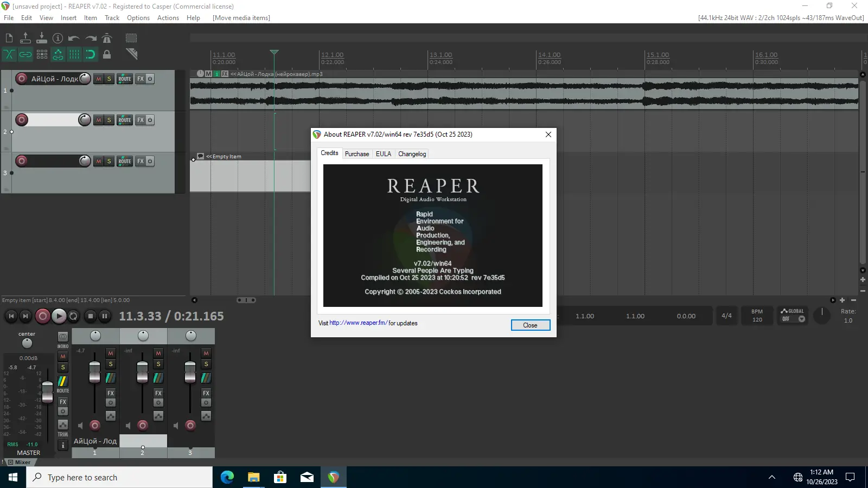Arm track 1 АйЦой for recording
Viewport: 868px width, 488px height.
[22, 79]
